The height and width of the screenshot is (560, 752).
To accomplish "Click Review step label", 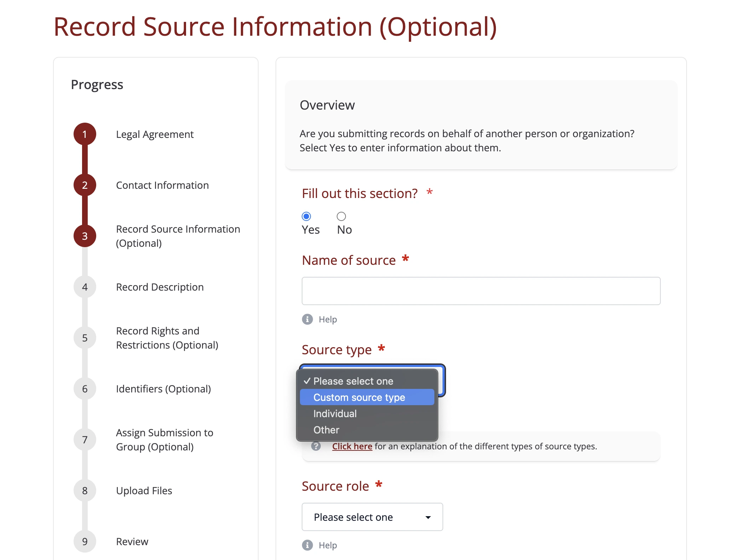I will (132, 542).
